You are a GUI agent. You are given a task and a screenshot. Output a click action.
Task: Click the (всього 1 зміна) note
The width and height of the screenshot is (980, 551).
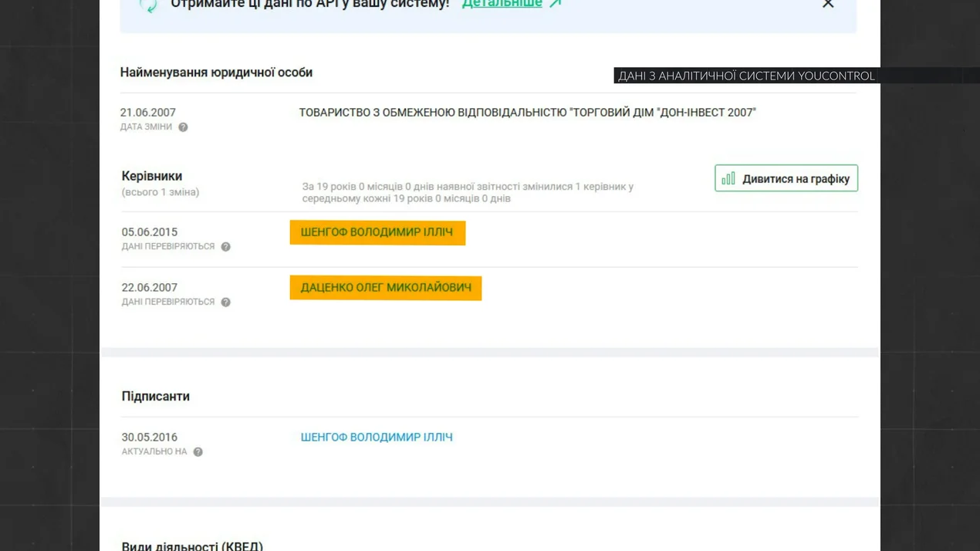[x=161, y=192]
